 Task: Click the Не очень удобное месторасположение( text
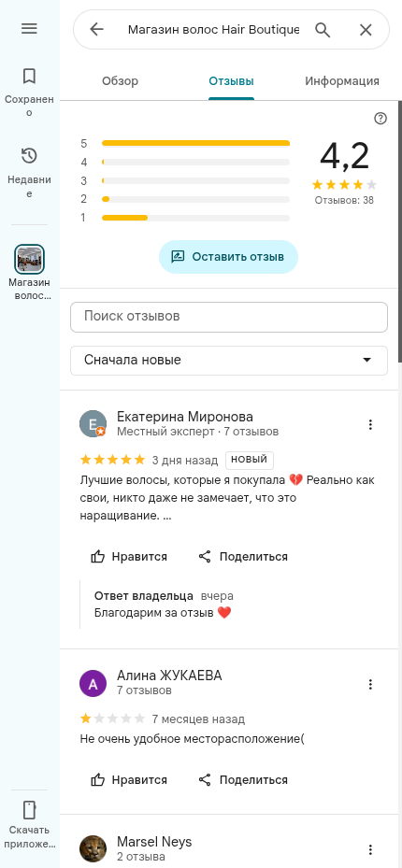(x=193, y=739)
